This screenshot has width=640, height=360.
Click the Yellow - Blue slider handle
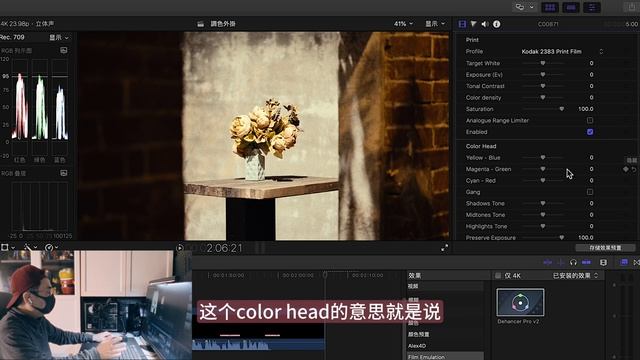(x=543, y=158)
